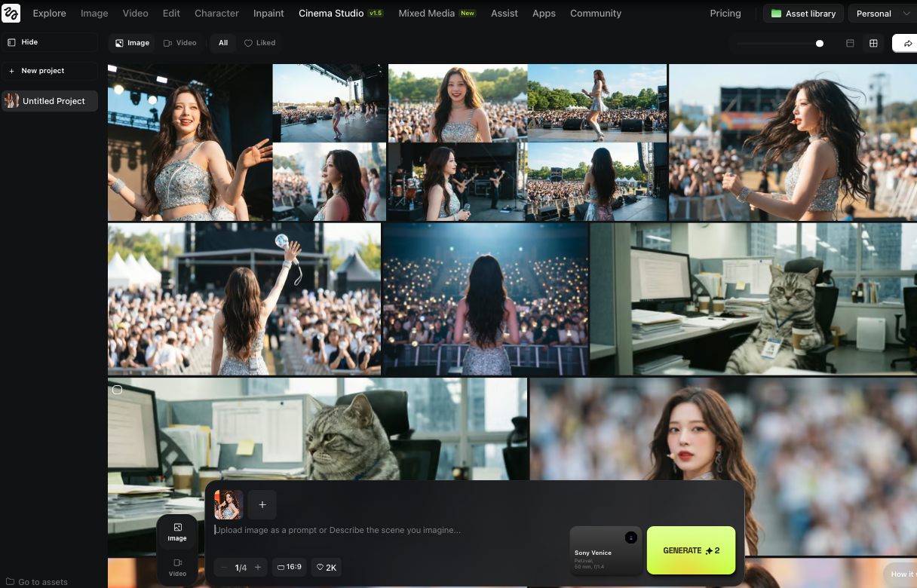Image resolution: width=917 pixels, height=588 pixels.
Task: Open thumbnail of singer raising microphone to crowd
Action: point(244,299)
